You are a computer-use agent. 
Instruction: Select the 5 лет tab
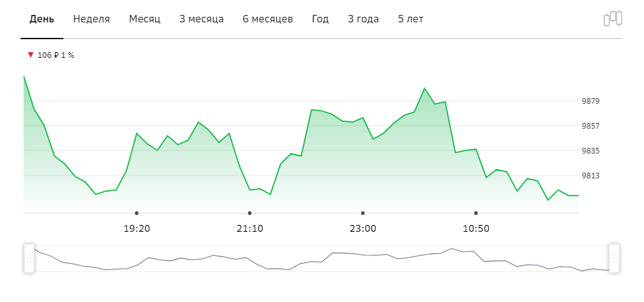[410, 19]
